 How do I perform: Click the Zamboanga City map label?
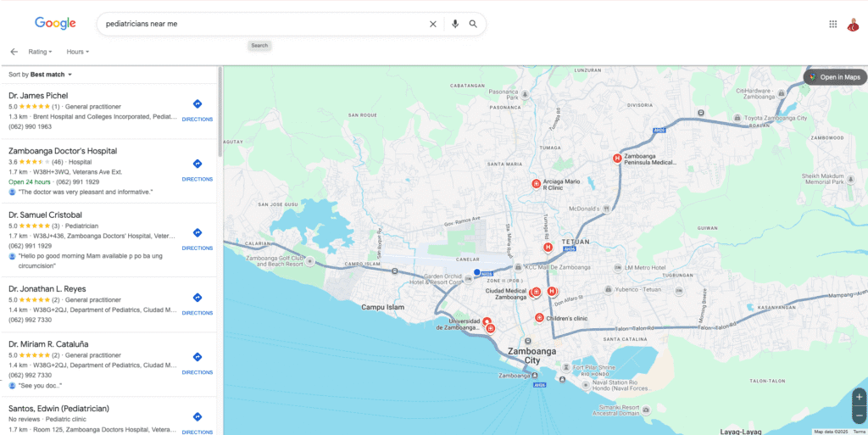[x=532, y=356]
